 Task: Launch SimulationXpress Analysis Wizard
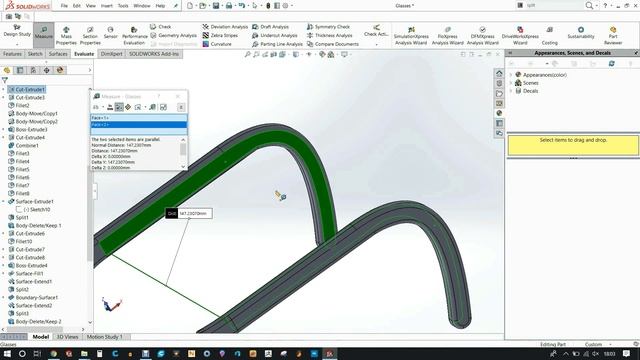coord(411,36)
